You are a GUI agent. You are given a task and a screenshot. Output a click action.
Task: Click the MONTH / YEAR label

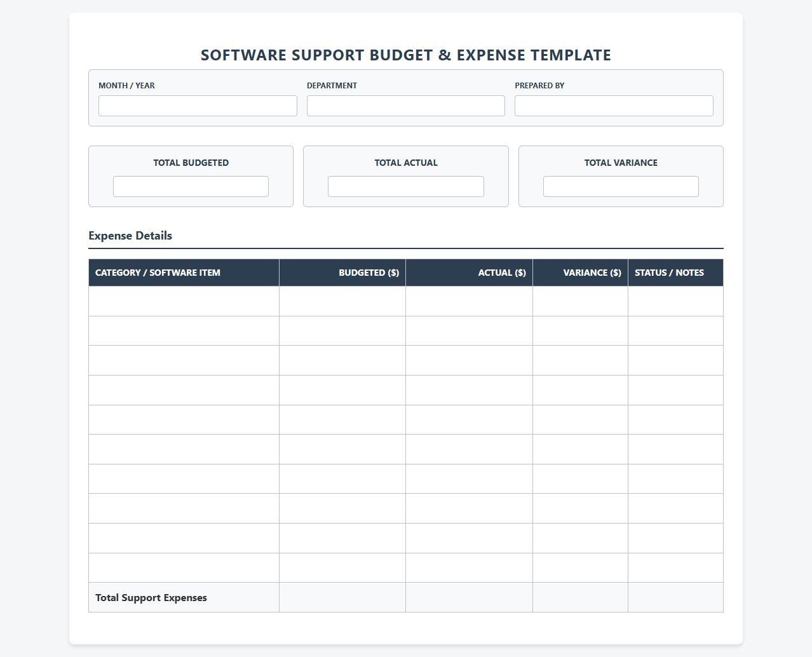pos(126,85)
